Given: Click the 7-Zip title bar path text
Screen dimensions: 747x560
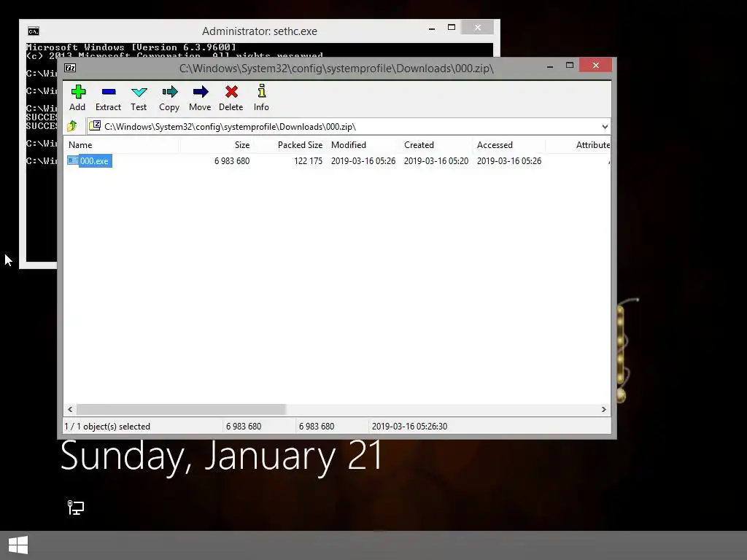Looking at the screenshot, I should [336, 68].
